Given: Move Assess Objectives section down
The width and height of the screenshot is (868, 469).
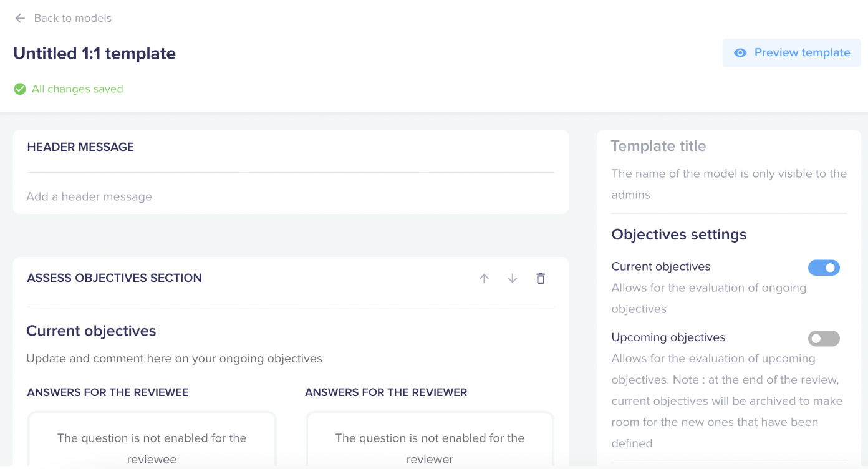Looking at the screenshot, I should [512, 279].
